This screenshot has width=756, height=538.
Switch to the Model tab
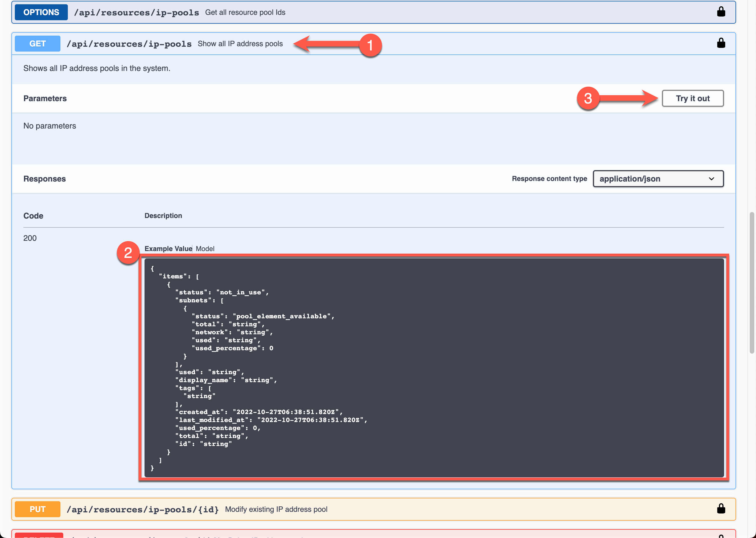coord(205,248)
